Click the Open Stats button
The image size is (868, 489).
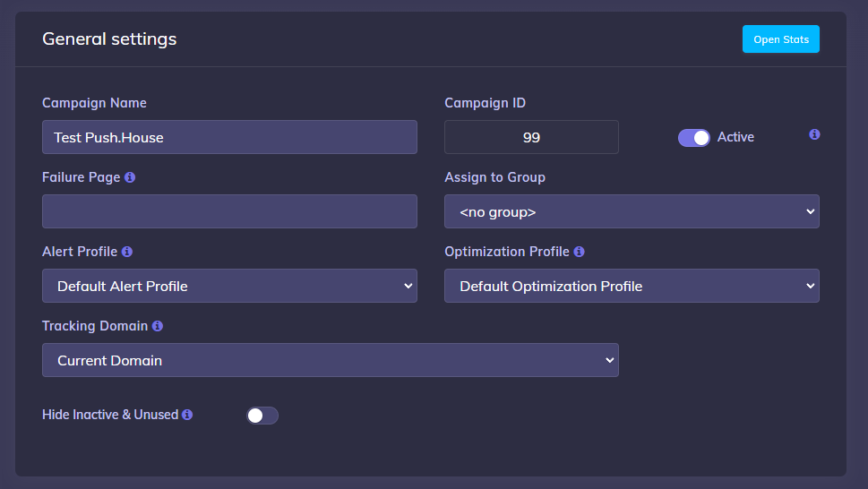[x=780, y=39]
